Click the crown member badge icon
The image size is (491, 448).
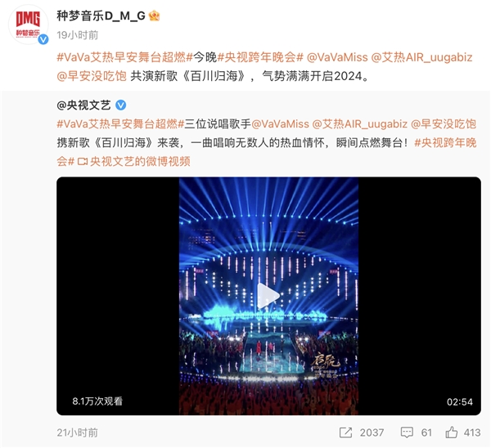click(154, 16)
